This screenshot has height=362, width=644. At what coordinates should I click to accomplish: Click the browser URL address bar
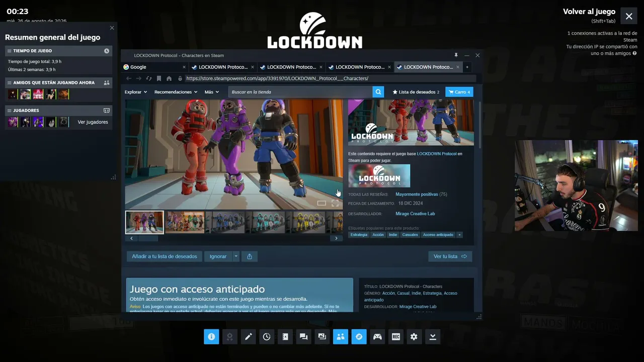pyautogui.click(x=330, y=78)
